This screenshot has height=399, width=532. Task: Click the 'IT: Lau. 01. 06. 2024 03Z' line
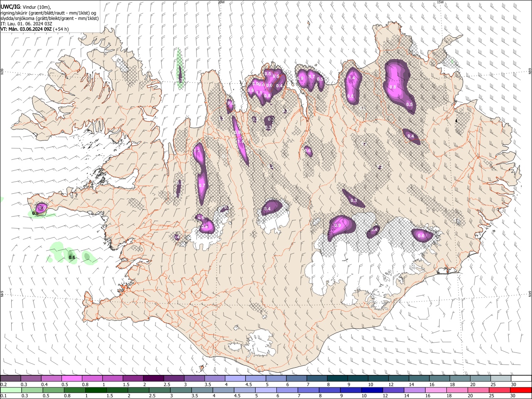point(26,24)
